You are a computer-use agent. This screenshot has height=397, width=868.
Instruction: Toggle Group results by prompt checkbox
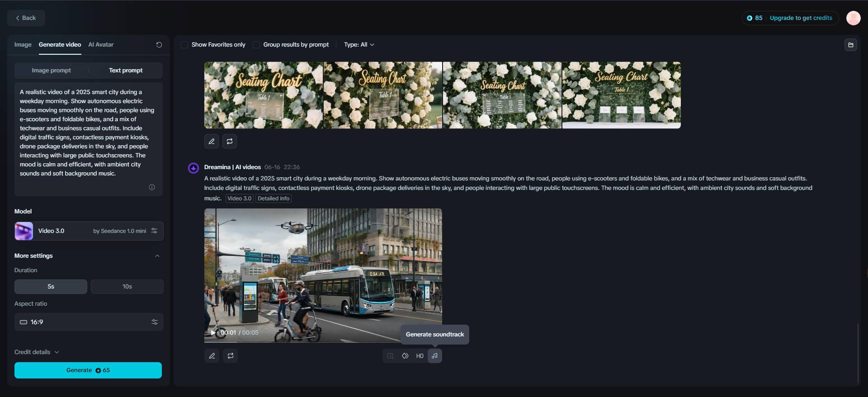[256, 45]
